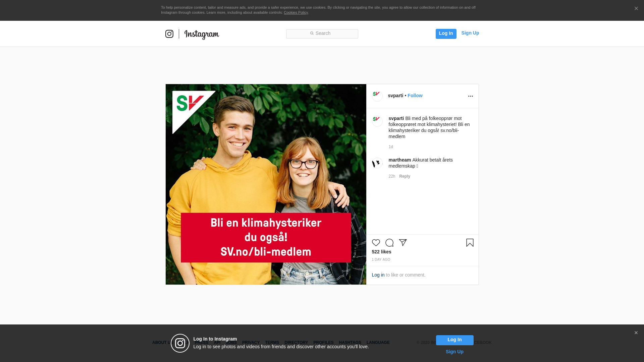Open the DIRECTORY footer link
644x362 pixels.
(x=296, y=343)
